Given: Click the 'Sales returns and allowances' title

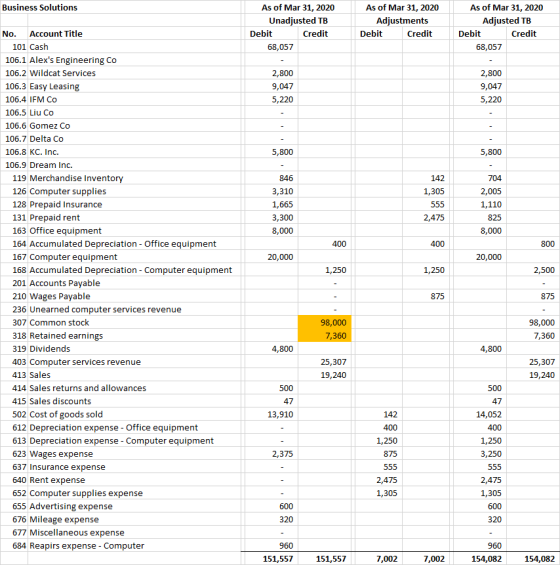Looking at the screenshot, I should [88, 388].
